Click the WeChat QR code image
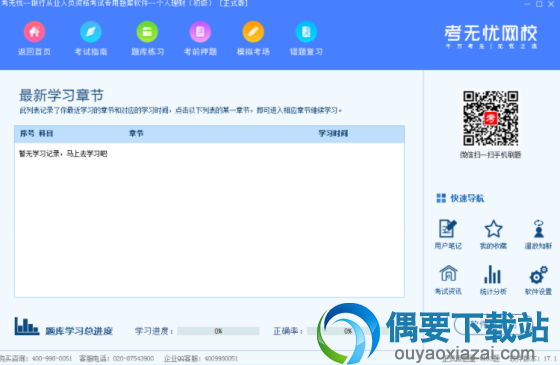 pos(490,118)
